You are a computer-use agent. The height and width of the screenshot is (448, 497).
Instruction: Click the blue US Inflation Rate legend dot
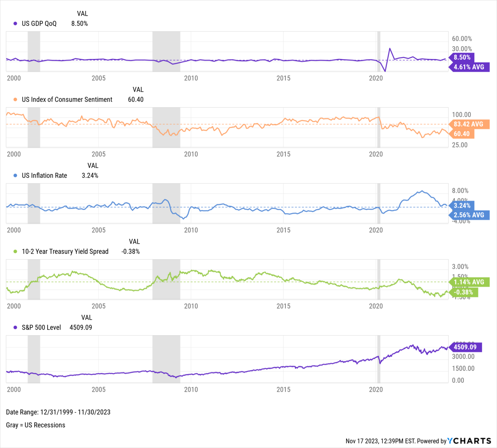tap(15, 176)
